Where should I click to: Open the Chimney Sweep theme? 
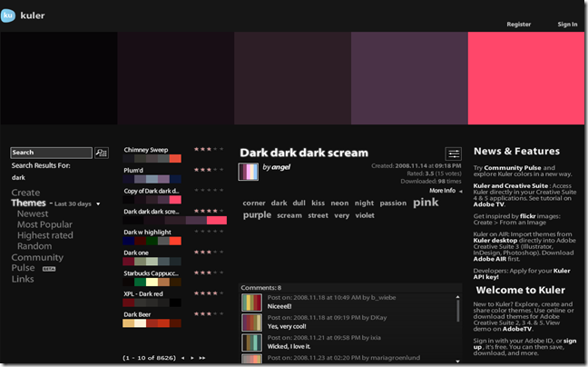click(x=146, y=150)
